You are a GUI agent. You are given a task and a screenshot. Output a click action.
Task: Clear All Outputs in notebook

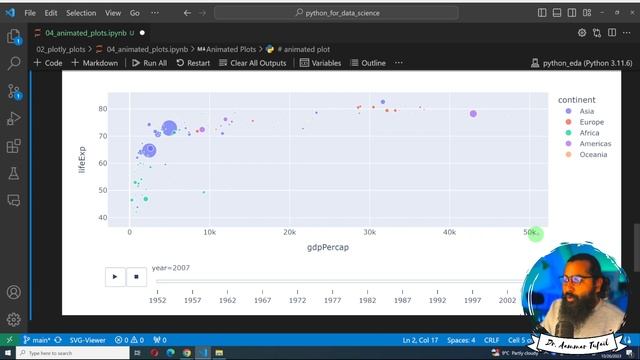pos(253,63)
